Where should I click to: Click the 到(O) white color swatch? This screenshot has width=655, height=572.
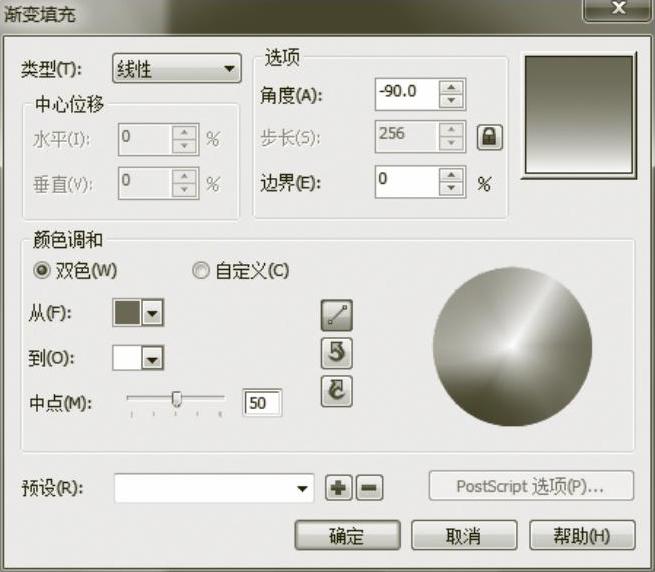click(127, 358)
